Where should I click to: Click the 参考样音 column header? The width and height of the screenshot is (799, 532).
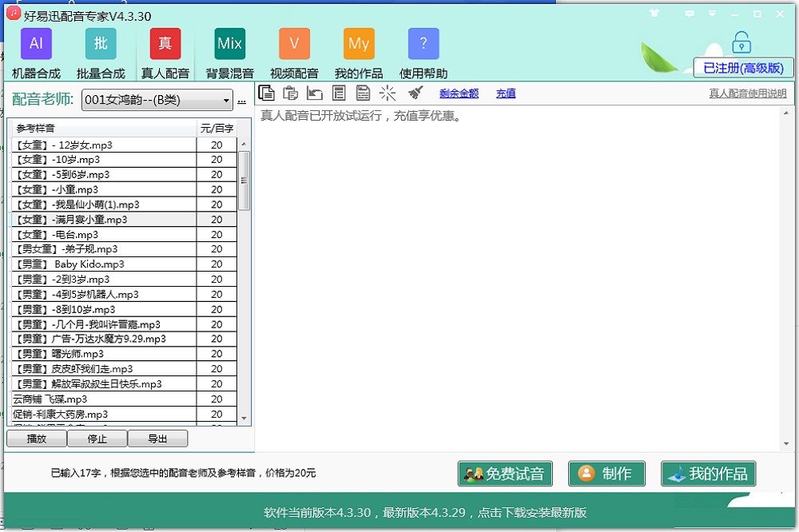click(105, 129)
